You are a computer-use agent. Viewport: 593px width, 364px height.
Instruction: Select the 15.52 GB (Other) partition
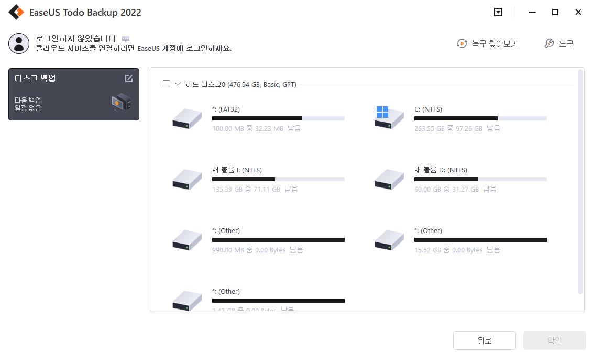point(460,240)
